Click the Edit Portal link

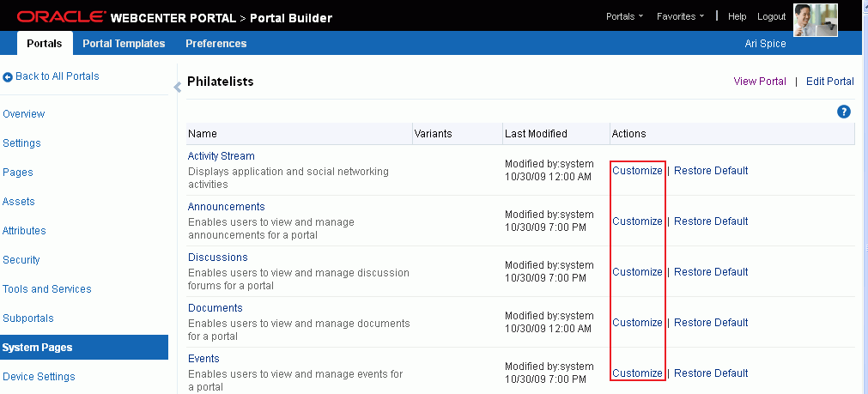[x=830, y=82]
